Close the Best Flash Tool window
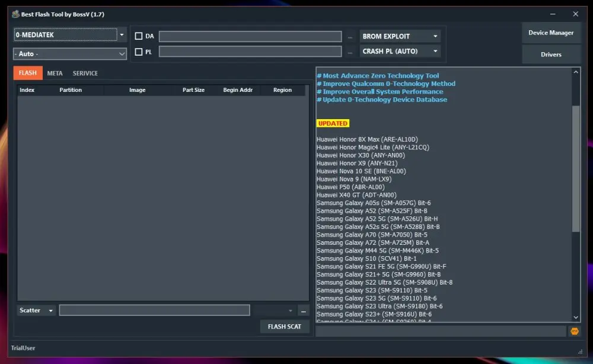 [576, 14]
